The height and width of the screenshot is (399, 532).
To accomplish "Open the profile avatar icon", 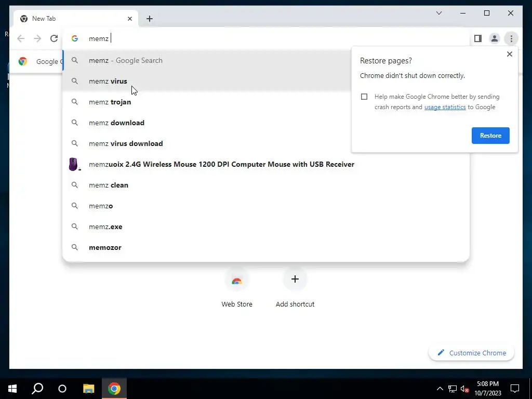I will click(x=495, y=38).
